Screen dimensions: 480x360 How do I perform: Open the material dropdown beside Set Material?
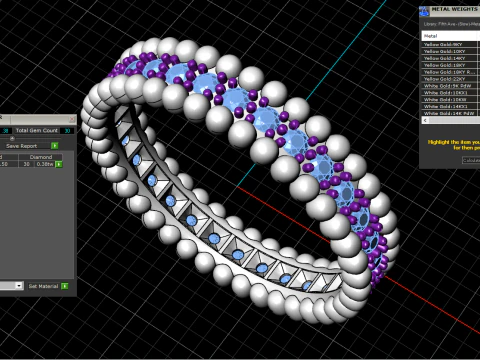point(19,286)
